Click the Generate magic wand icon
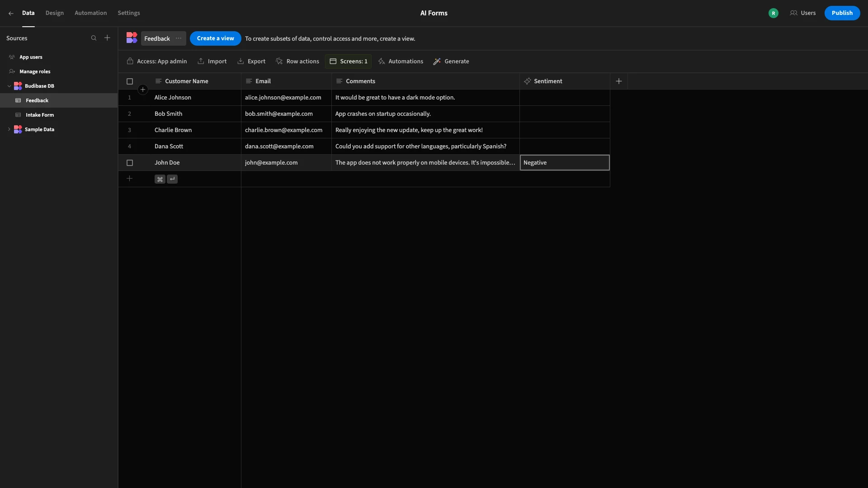 click(437, 61)
